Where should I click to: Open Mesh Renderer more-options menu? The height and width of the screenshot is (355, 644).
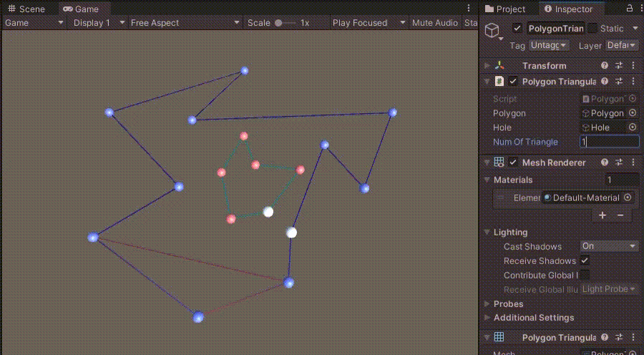[633, 162]
